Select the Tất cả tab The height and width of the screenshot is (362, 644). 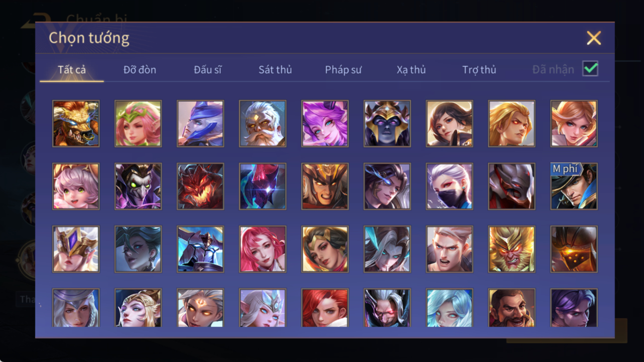72,70
